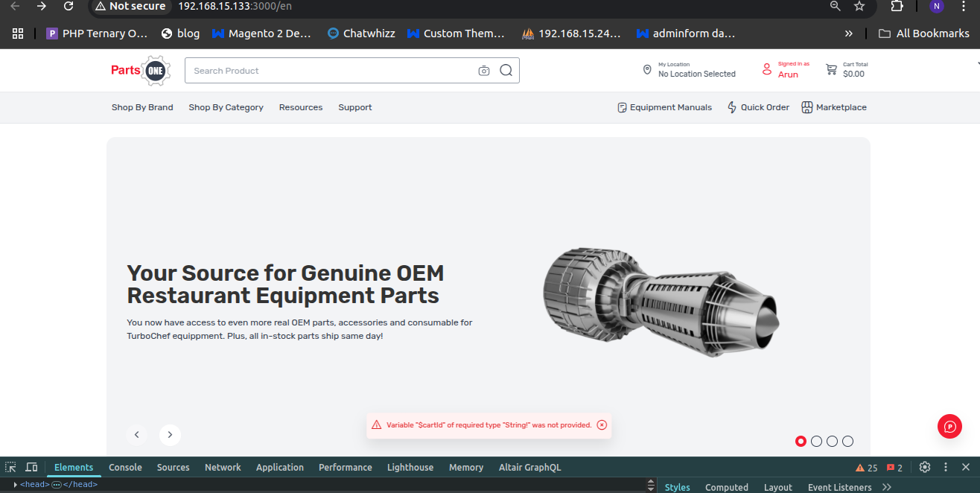The height and width of the screenshot is (493, 980).
Task: Click the error toast warning triangle icon
Action: point(377,425)
